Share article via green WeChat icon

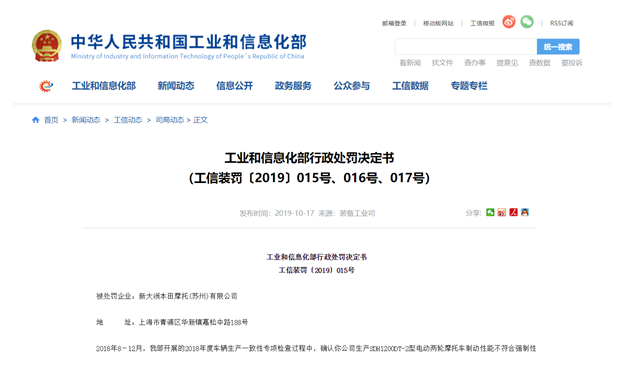(490, 212)
